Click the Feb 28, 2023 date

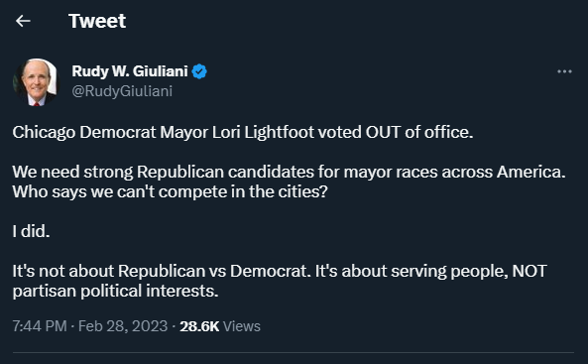point(123,326)
